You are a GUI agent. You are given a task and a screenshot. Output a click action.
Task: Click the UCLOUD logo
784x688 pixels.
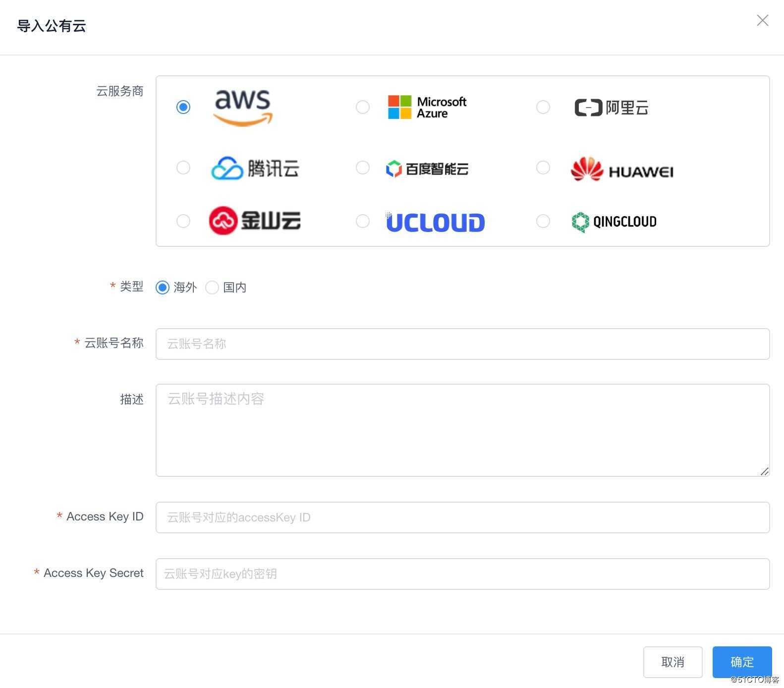pyautogui.click(x=435, y=222)
